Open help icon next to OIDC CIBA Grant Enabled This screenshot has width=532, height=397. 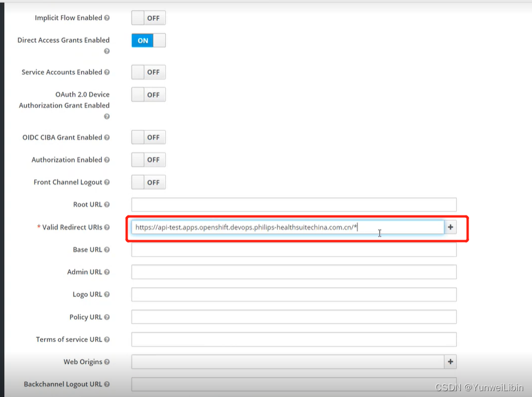(107, 137)
